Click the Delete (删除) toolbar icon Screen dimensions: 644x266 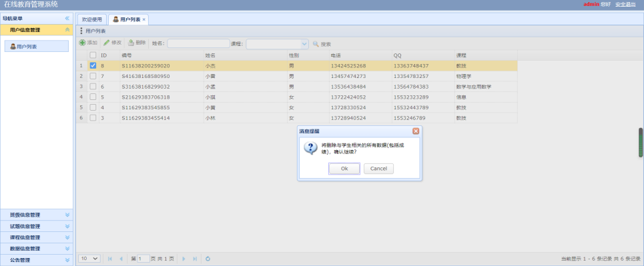131,43
